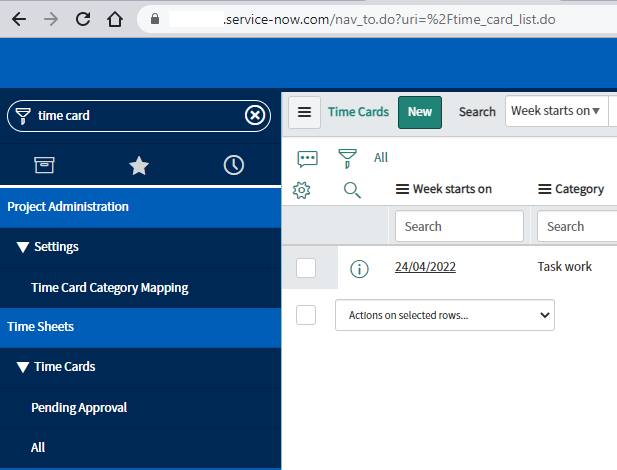
Task: Click the filter navigator field containing 'time card'
Action: pos(139,116)
